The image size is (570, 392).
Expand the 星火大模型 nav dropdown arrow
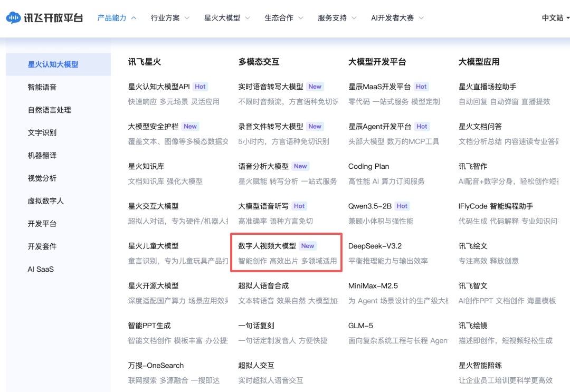[247, 18]
